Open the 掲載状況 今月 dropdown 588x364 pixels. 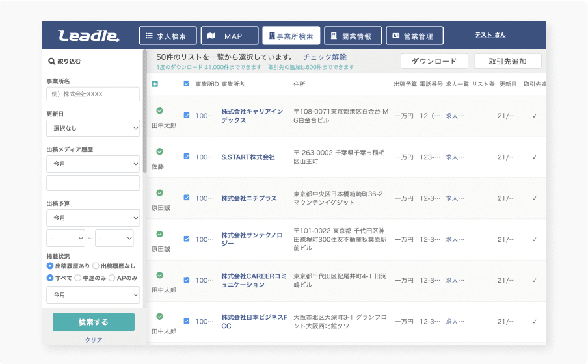[93, 294]
